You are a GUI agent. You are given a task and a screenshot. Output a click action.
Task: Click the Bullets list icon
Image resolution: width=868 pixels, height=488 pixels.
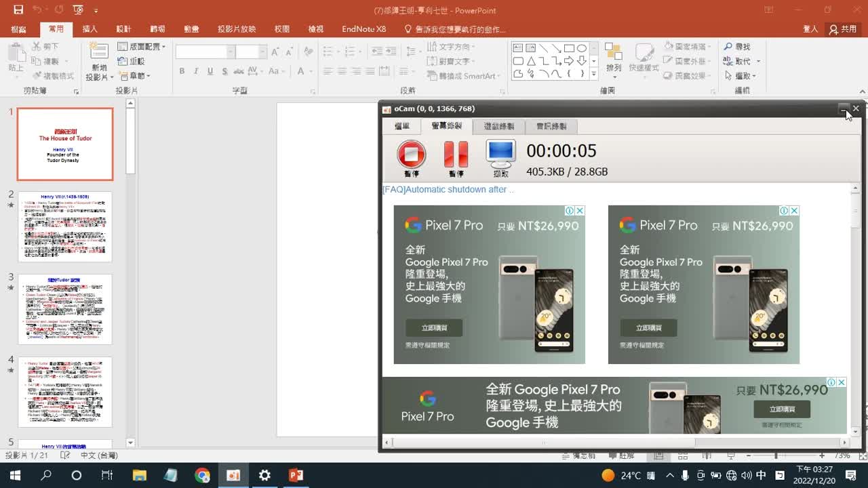click(328, 52)
